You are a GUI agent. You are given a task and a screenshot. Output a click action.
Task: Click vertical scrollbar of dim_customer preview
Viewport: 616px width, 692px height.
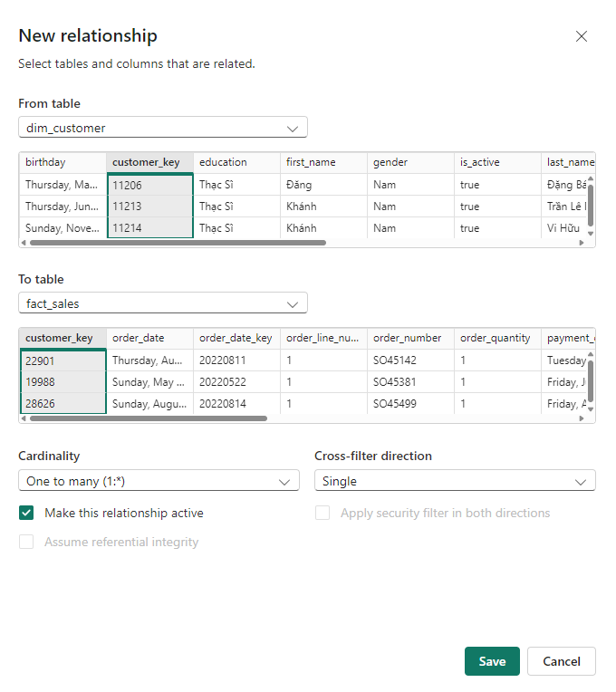(x=591, y=206)
